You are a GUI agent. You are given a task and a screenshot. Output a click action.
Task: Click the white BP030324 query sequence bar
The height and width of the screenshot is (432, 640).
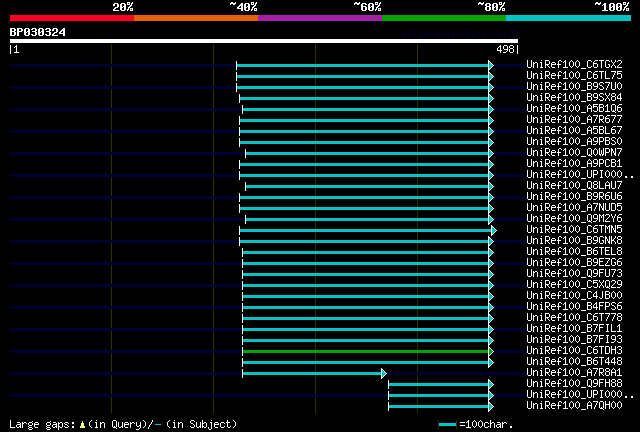pyautogui.click(x=264, y=41)
